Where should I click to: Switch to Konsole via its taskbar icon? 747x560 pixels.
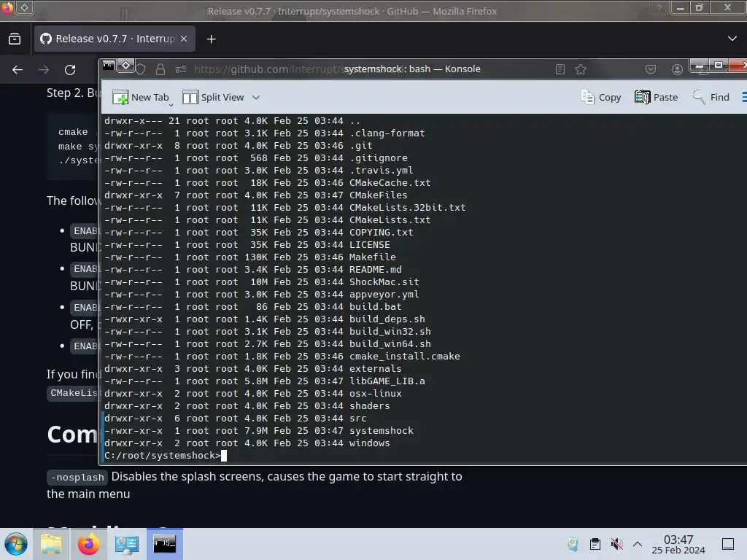164,544
